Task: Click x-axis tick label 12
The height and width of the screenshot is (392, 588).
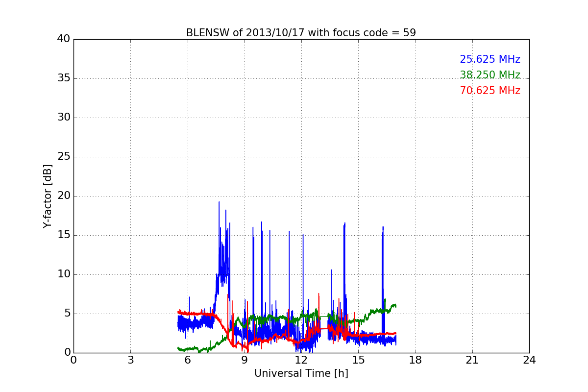Action: 301,360
